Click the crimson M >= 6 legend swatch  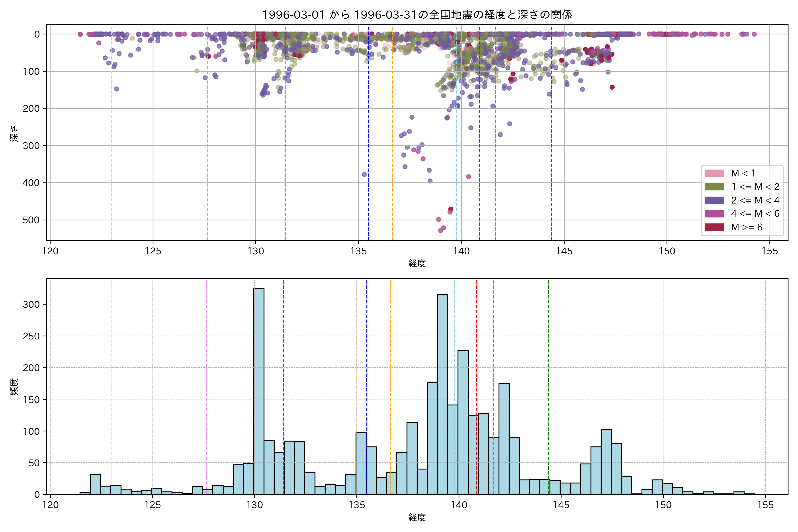pos(714,227)
